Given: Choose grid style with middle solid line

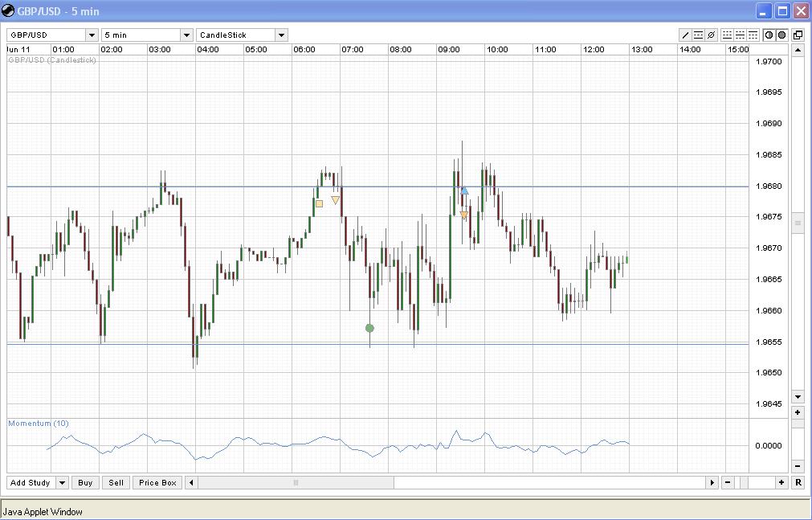Looking at the screenshot, I should [740, 35].
